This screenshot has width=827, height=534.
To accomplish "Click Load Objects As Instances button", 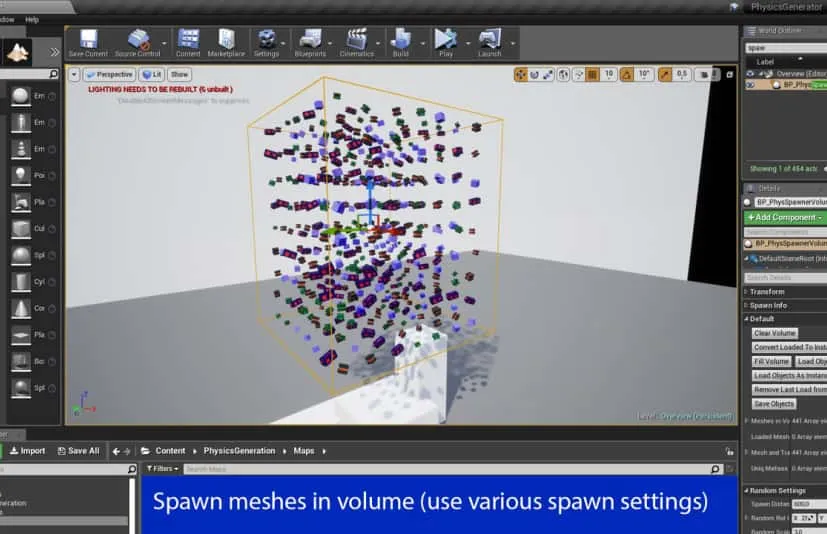I will click(789, 375).
